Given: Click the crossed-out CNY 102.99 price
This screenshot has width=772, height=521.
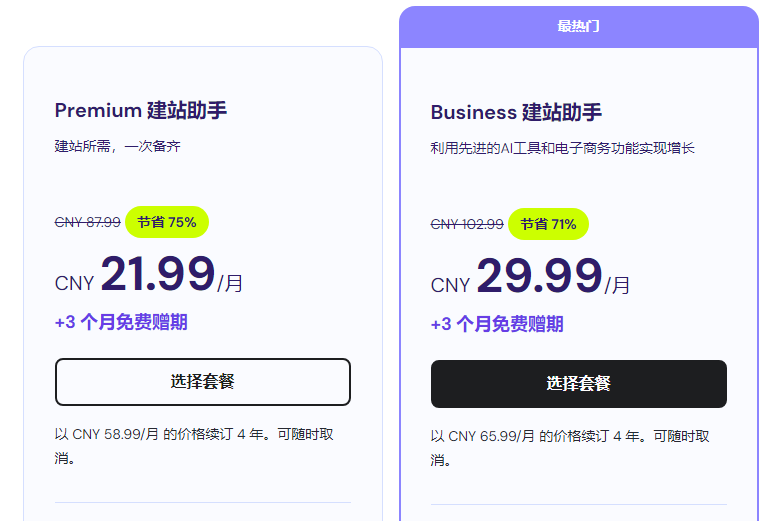Looking at the screenshot, I should click(467, 224).
